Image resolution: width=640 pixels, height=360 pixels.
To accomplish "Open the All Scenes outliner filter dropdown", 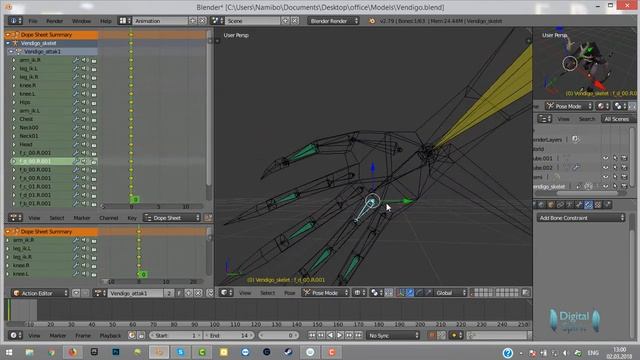I will pos(619,119).
